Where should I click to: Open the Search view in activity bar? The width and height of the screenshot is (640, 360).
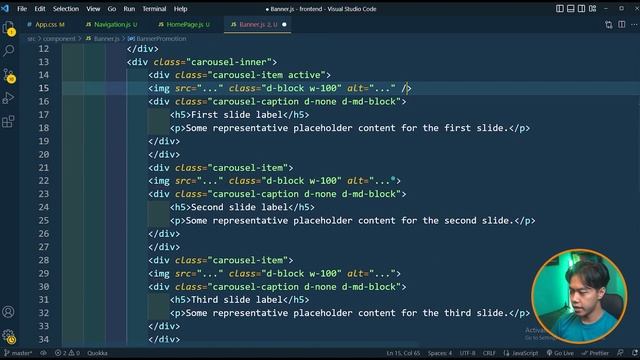(9, 51)
